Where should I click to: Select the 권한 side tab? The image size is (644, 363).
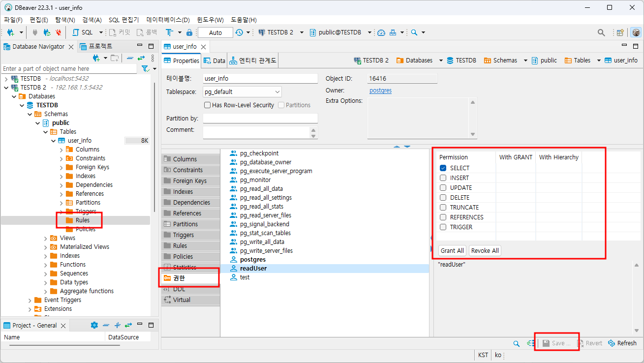tap(190, 278)
